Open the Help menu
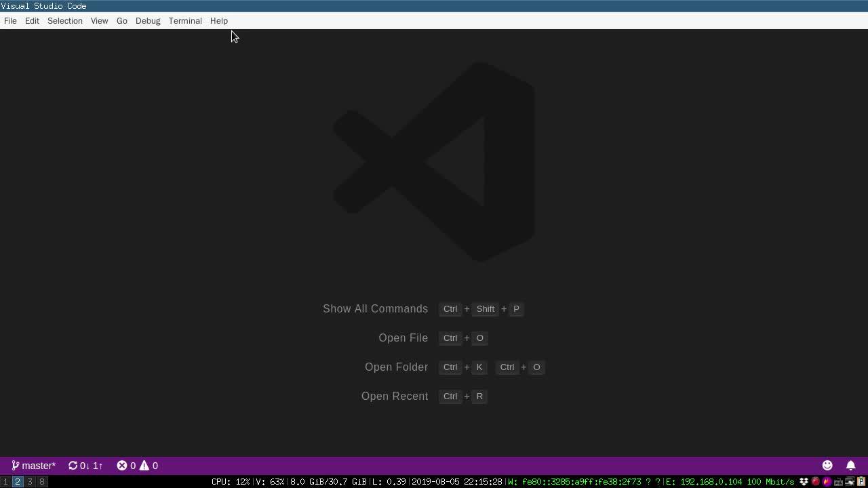This screenshot has width=868, height=488. tap(219, 20)
